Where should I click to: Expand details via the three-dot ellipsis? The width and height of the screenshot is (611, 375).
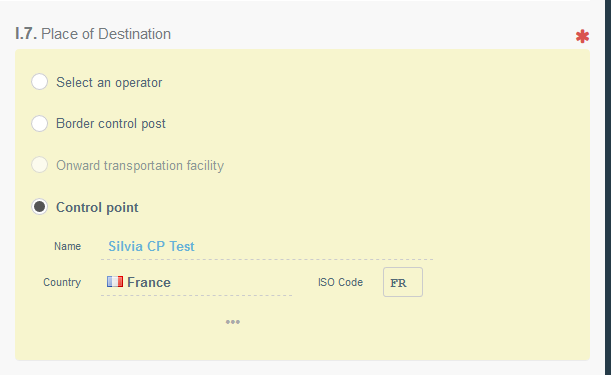[233, 322]
